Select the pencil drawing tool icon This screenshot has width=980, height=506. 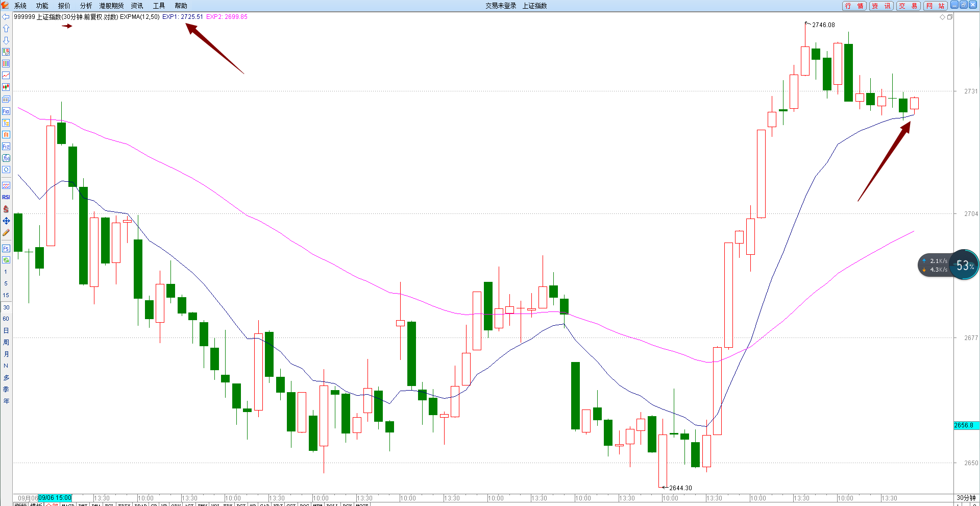pyautogui.click(x=6, y=232)
